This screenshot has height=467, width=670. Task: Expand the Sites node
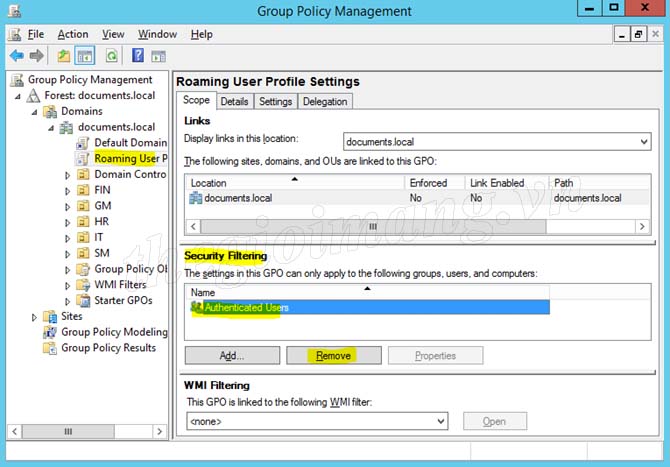tap(34, 317)
